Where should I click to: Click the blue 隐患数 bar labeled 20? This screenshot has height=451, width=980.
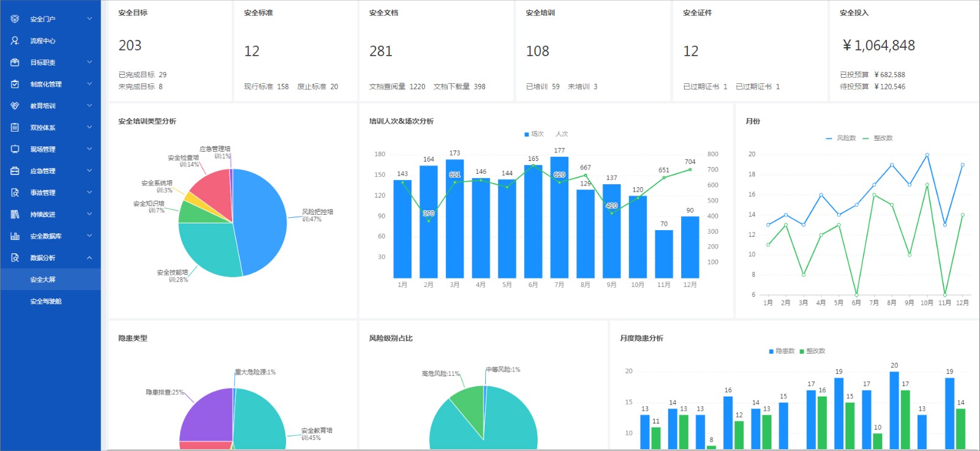click(x=894, y=410)
